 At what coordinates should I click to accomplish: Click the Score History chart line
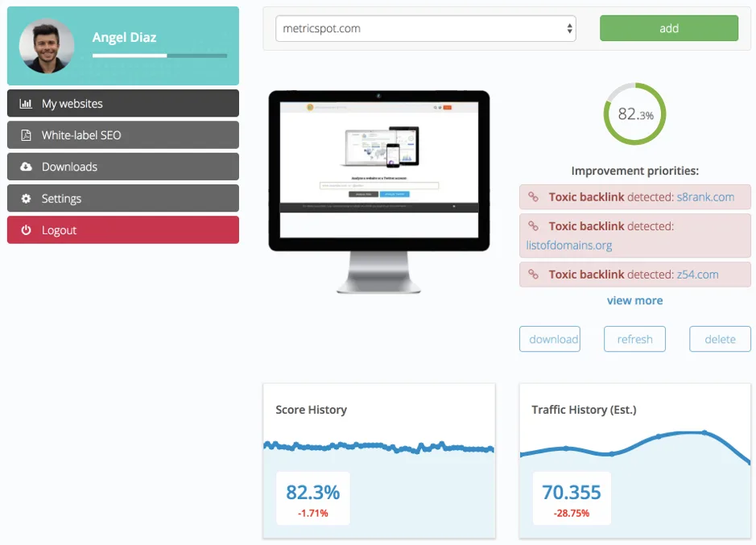coord(379,447)
